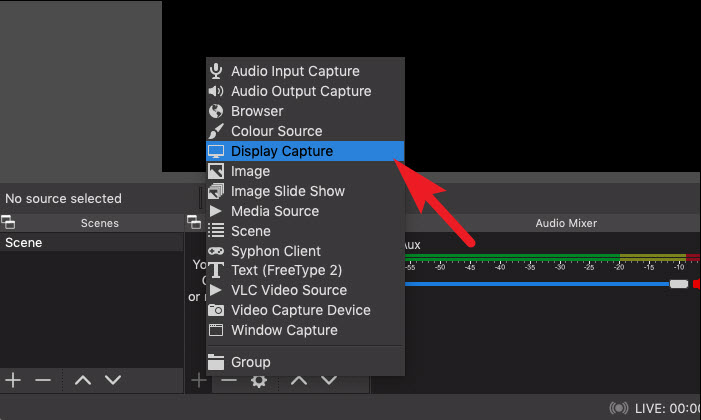Click the No source selected label
Viewport: 701px width, 420px height.
(63, 199)
